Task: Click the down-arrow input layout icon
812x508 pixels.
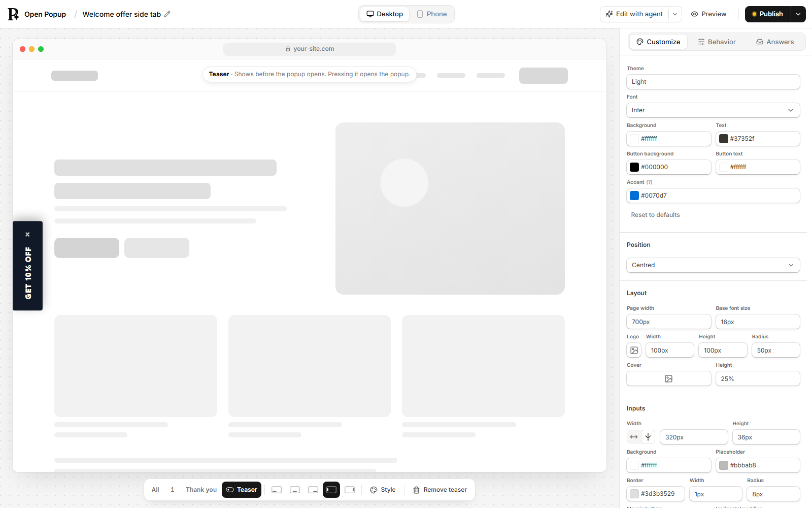Action: 648,437
